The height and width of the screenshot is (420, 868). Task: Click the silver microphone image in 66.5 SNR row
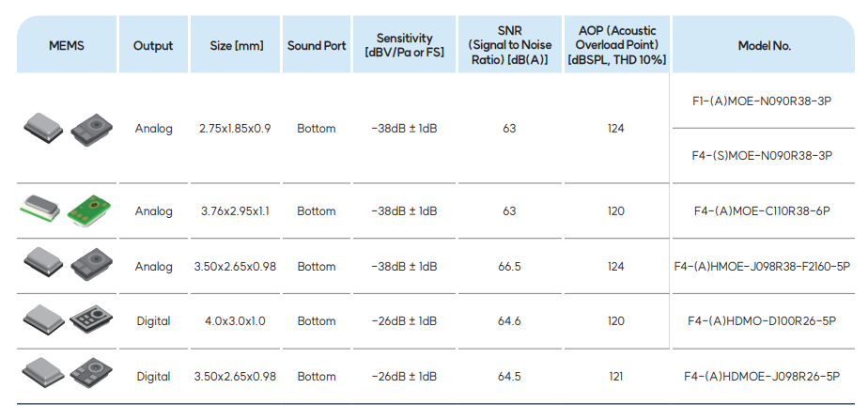tap(43, 265)
